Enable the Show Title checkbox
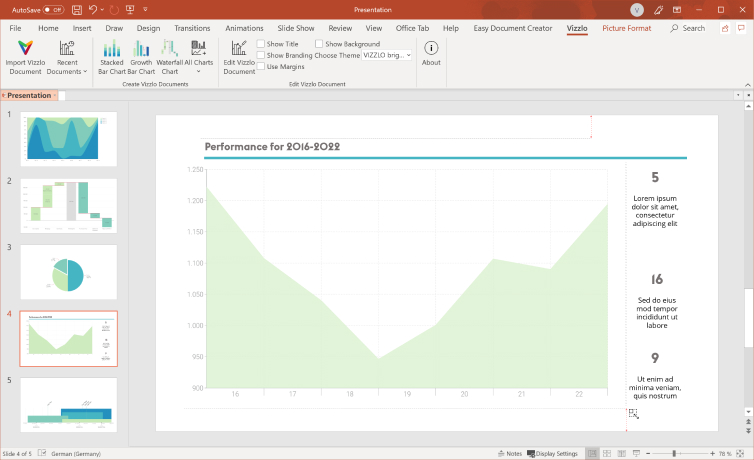The image size is (754, 460). pyautogui.click(x=261, y=44)
